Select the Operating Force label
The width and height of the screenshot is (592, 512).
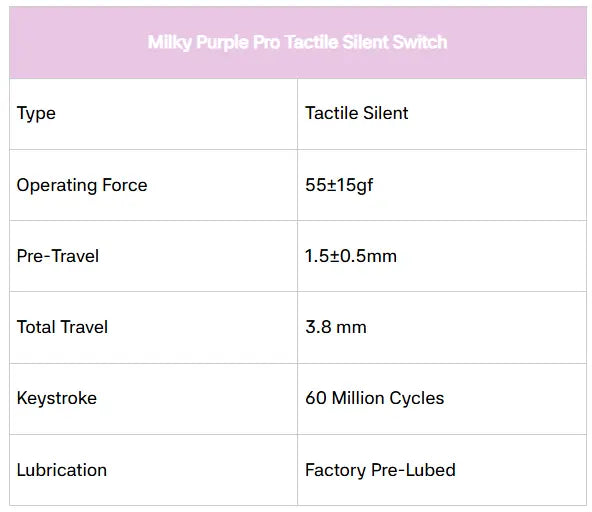[x=82, y=185]
